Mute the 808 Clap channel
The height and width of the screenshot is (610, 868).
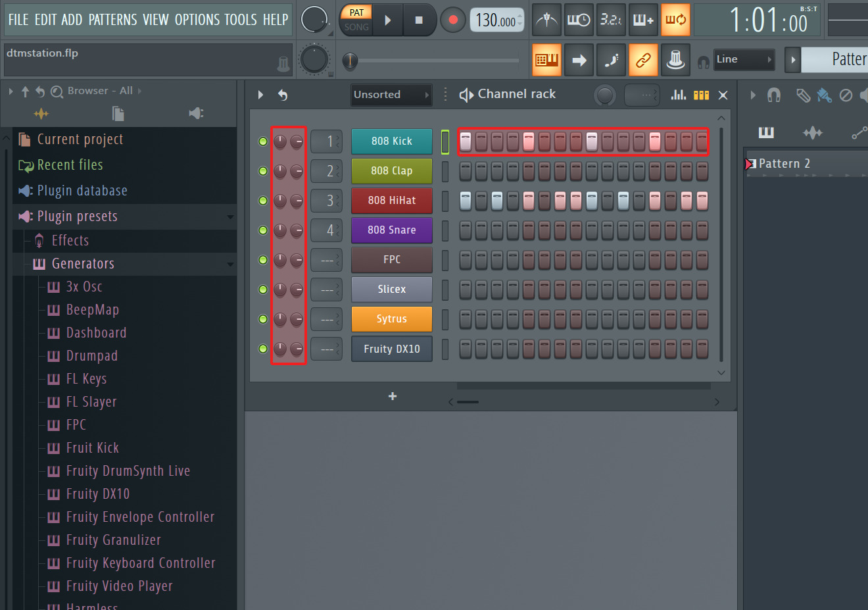coord(263,171)
